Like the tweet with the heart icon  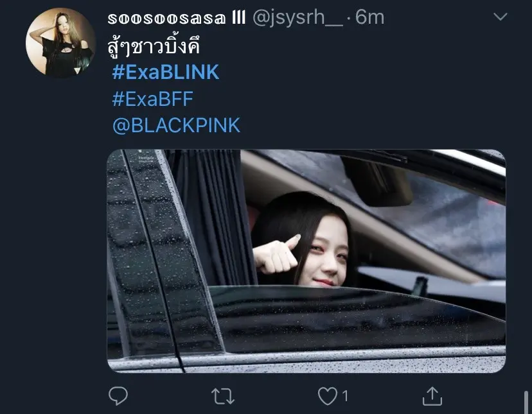(x=328, y=395)
